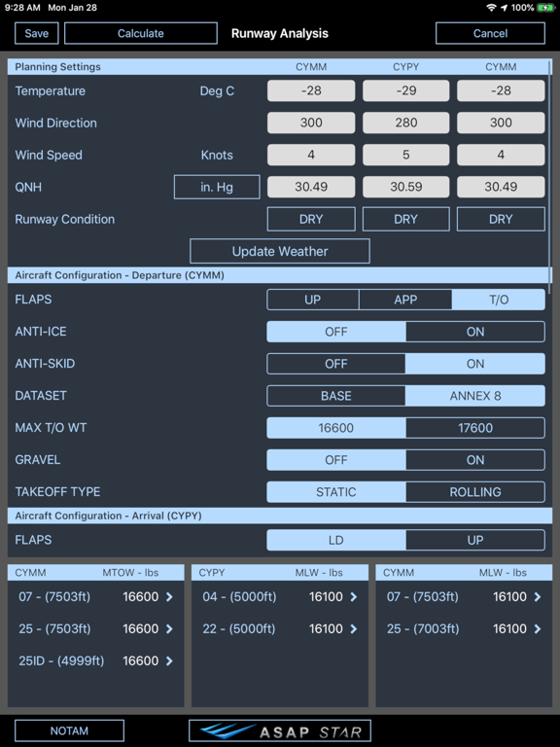This screenshot has width=560, height=747.
Task: Tap Update Weather button
Action: pos(280,251)
